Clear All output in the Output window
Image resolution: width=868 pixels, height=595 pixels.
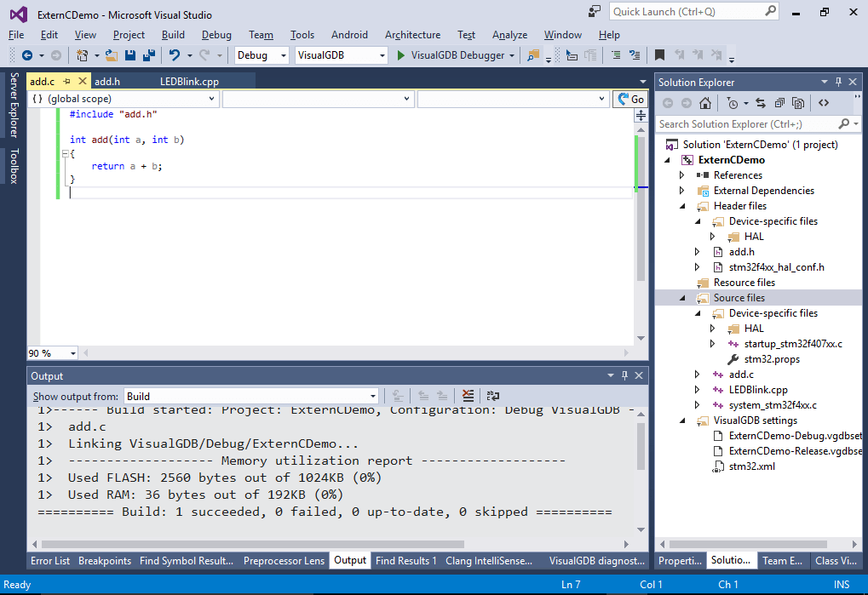[468, 395]
